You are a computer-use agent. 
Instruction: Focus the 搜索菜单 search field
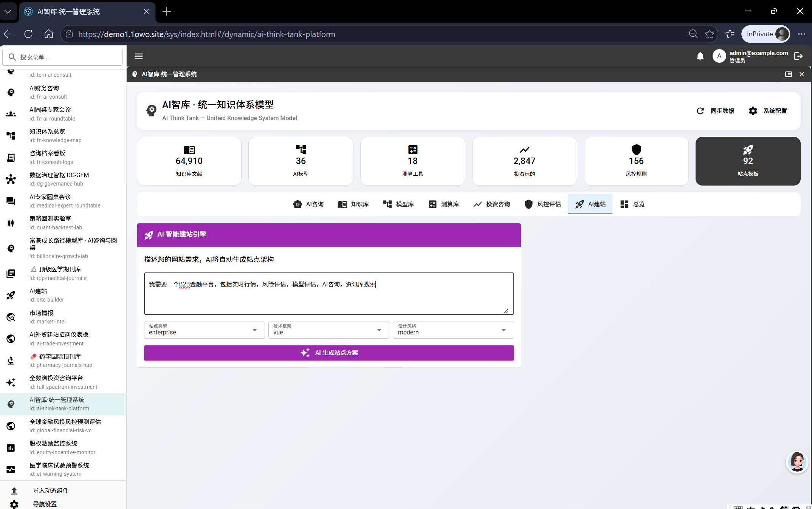63,57
